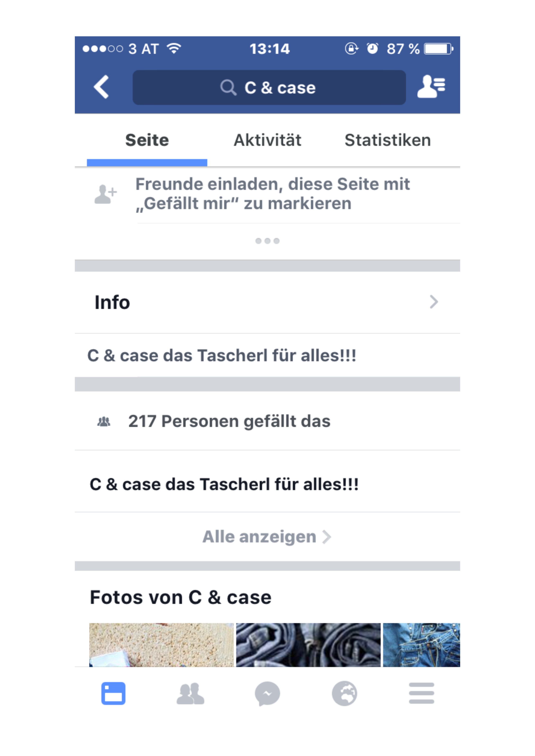Tap the invite friends person-plus icon
The width and height of the screenshot is (535, 756).
pyautogui.click(x=105, y=194)
